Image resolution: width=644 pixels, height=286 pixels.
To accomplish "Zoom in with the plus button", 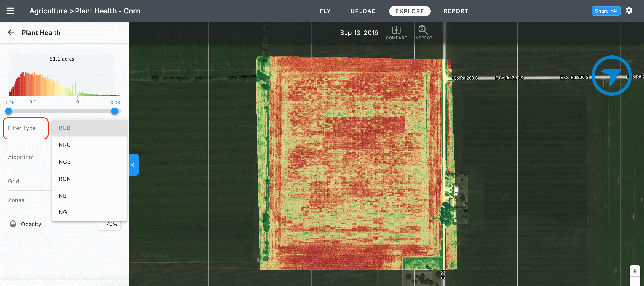I will [635, 271].
